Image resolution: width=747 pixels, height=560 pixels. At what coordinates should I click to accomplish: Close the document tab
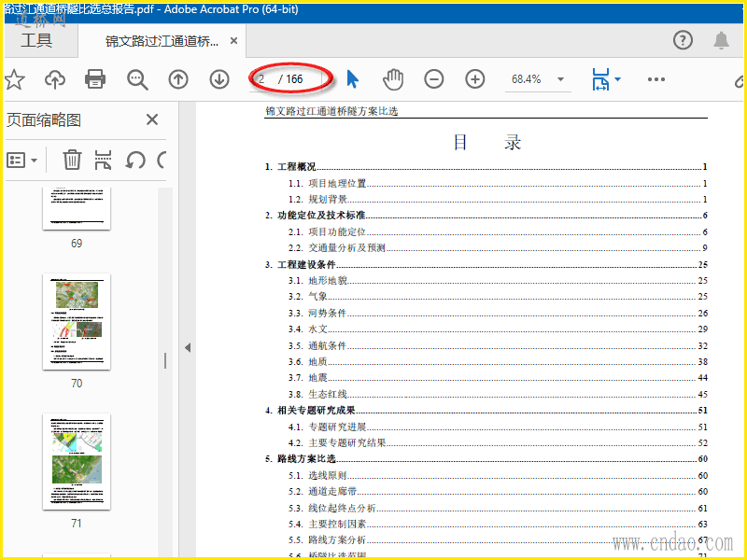click(234, 41)
